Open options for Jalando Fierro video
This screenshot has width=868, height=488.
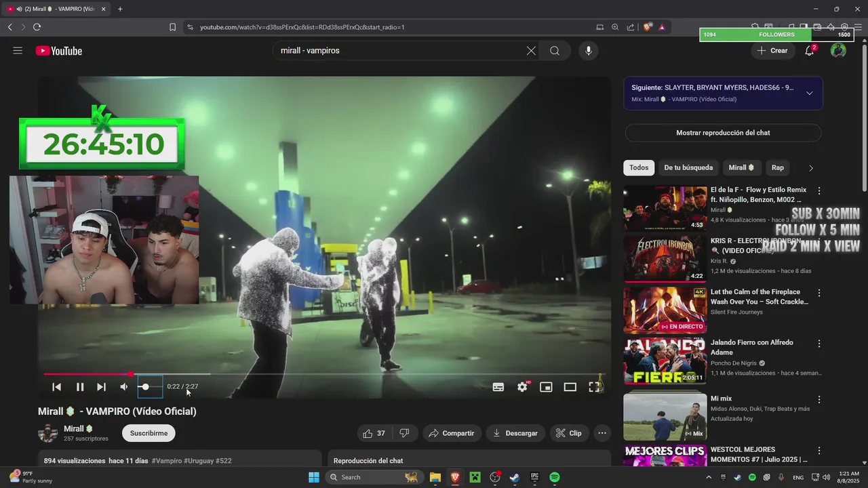[818, 344]
